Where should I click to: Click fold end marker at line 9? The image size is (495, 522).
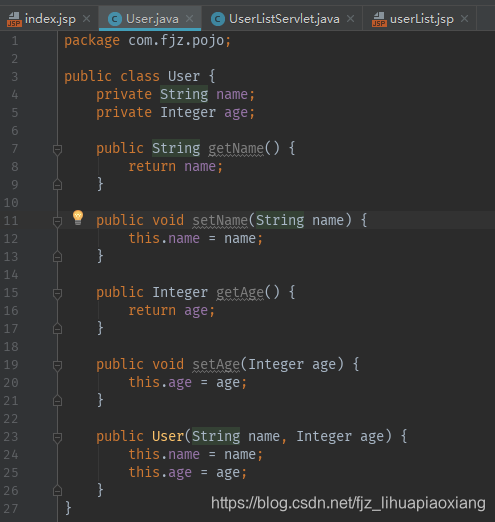pyautogui.click(x=57, y=185)
